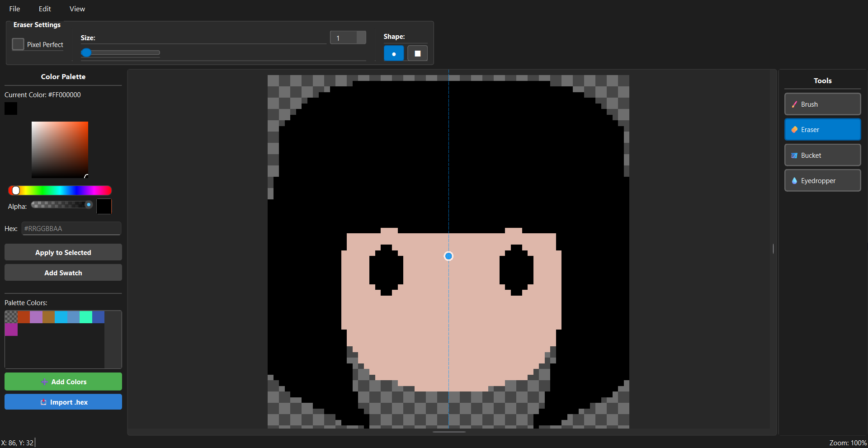Image resolution: width=868 pixels, height=448 pixels.
Task: Open the Edit menu
Action: (45, 9)
